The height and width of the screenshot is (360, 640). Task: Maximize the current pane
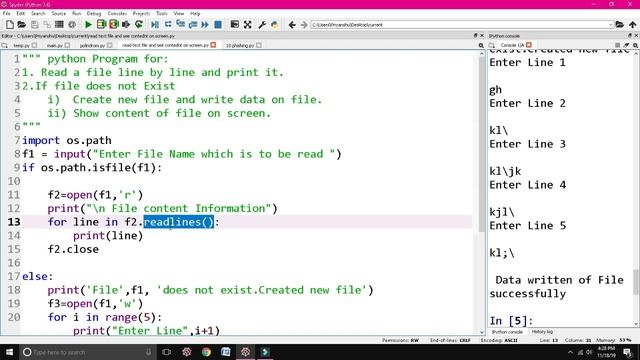pos(234,24)
